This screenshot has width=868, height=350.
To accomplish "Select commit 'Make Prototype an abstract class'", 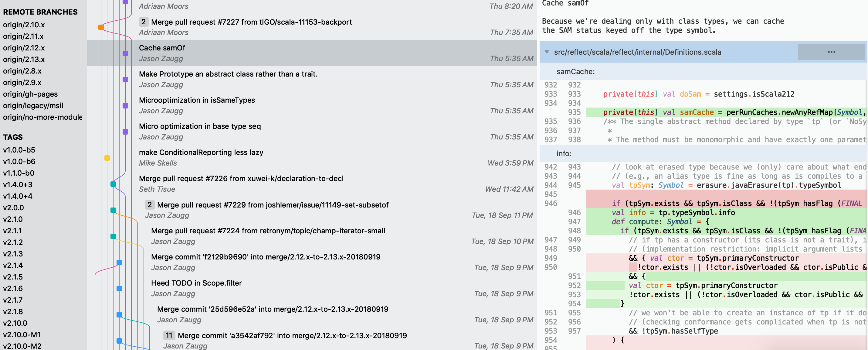I will (312, 79).
